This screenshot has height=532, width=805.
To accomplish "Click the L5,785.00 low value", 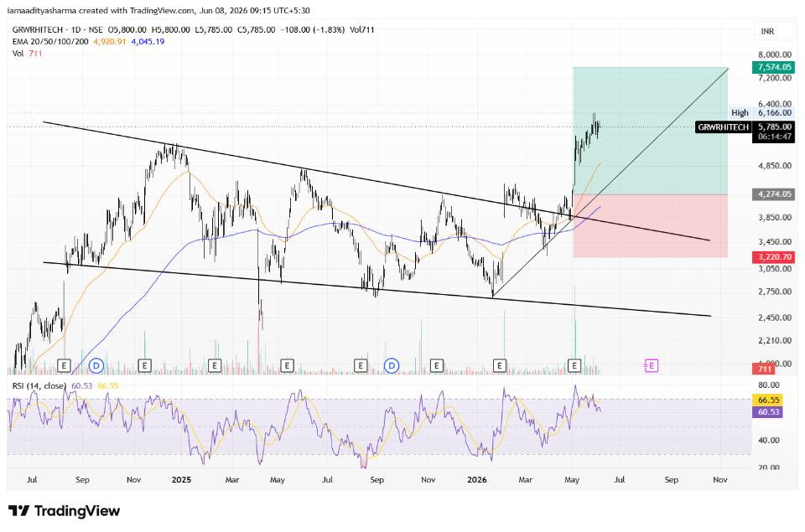I will coord(214,30).
